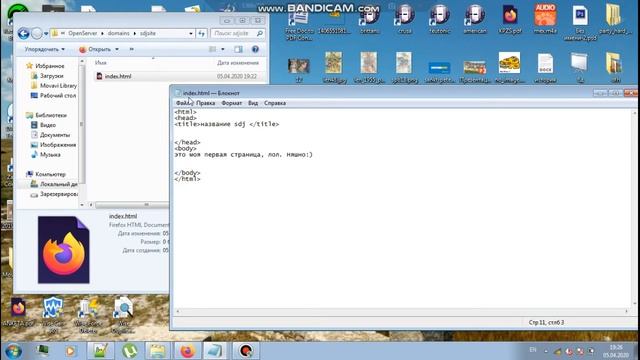Select Зарезервировано drive in navigation pane
The image size is (640, 360).
click(54, 194)
